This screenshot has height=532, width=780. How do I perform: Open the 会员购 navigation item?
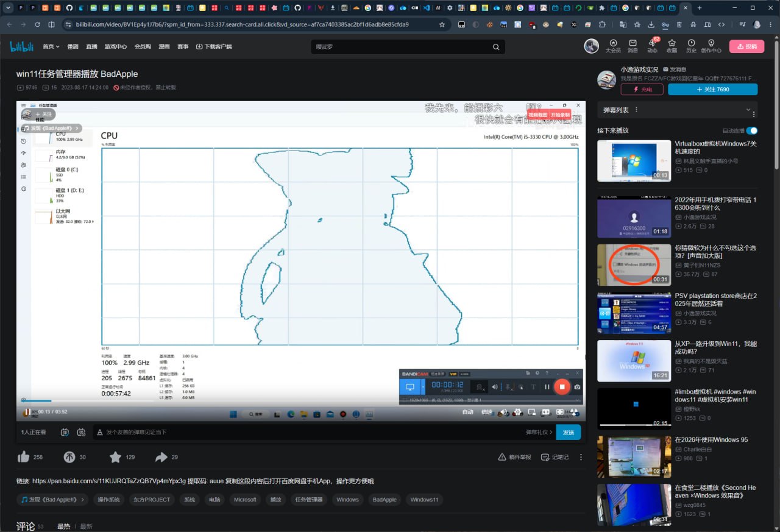pyautogui.click(x=143, y=47)
